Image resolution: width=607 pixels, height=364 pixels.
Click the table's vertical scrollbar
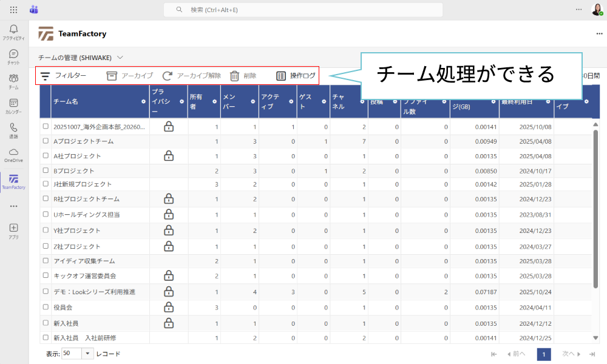[595, 206]
